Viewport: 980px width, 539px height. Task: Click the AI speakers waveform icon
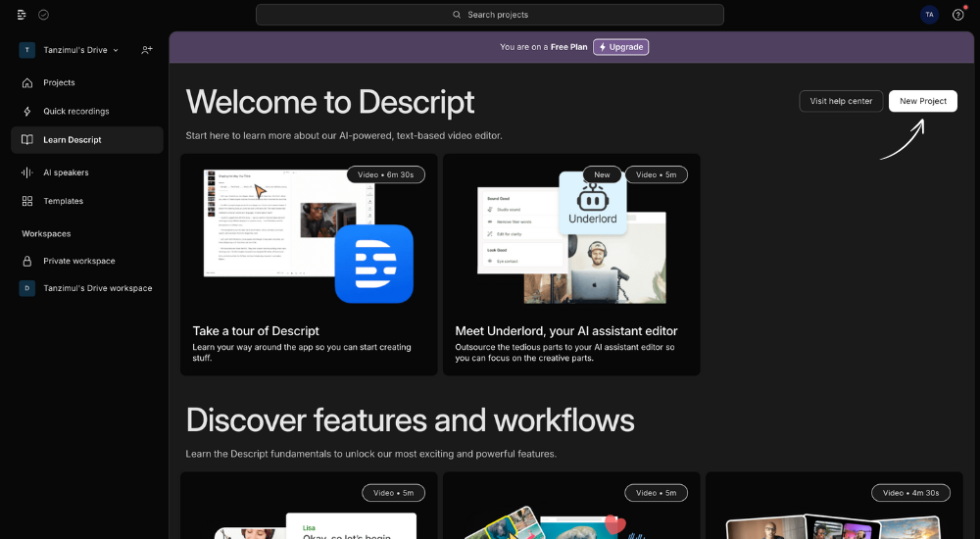[x=26, y=172]
